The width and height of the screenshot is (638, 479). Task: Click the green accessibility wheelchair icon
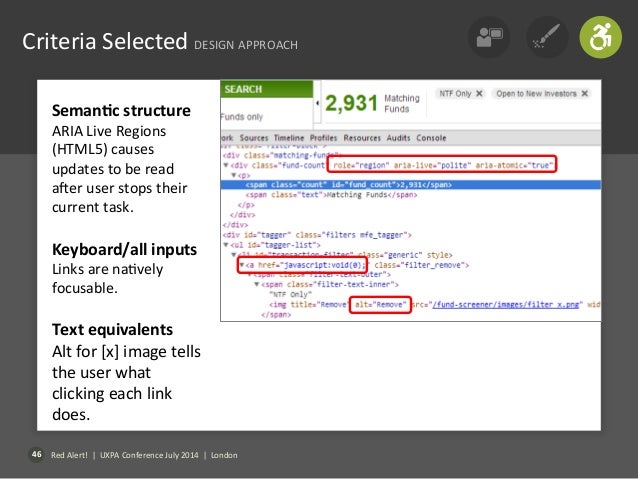(x=601, y=37)
